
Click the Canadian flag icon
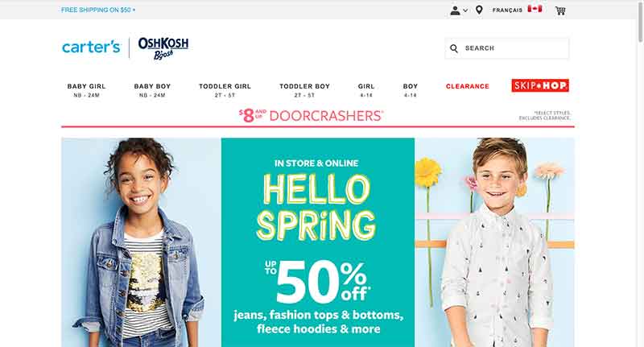tap(535, 9)
